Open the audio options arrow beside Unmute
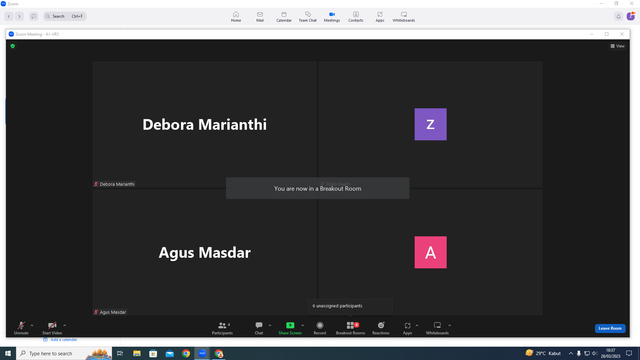The height and width of the screenshot is (360, 640). pyautogui.click(x=32, y=325)
